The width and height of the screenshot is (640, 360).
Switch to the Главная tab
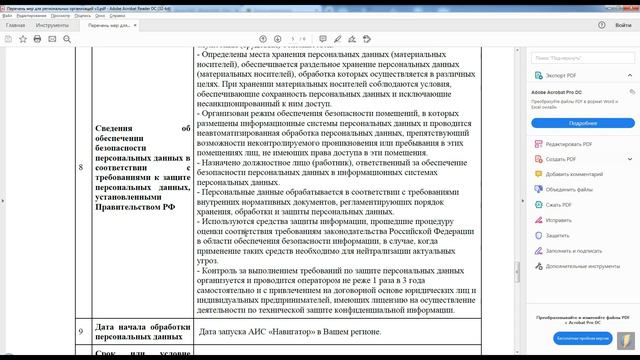pos(16,25)
